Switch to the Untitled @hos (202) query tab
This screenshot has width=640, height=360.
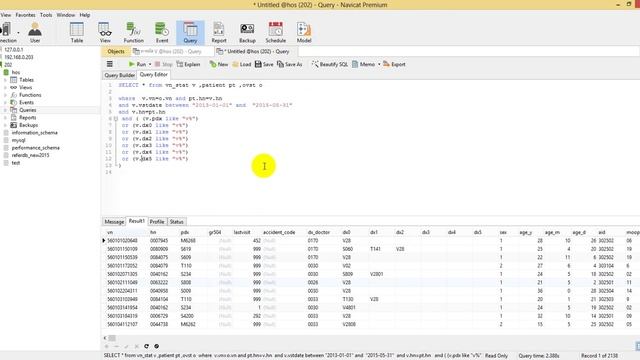(x=255, y=51)
